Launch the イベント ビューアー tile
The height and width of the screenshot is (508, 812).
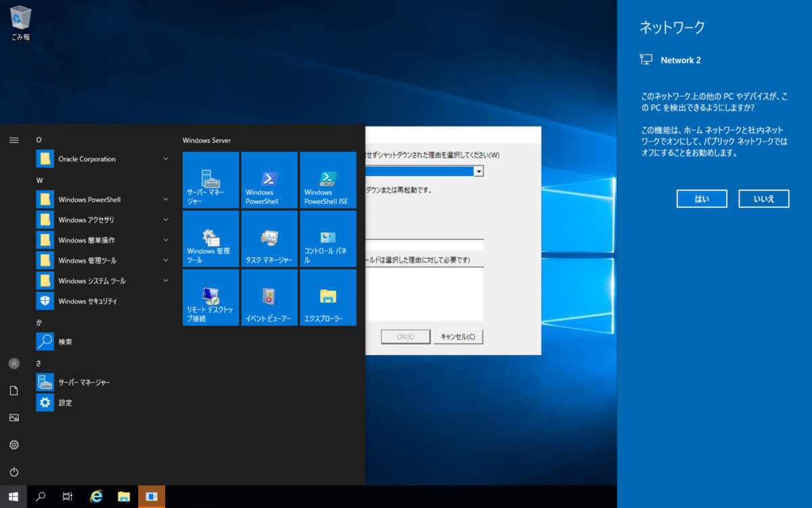coord(269,297)
